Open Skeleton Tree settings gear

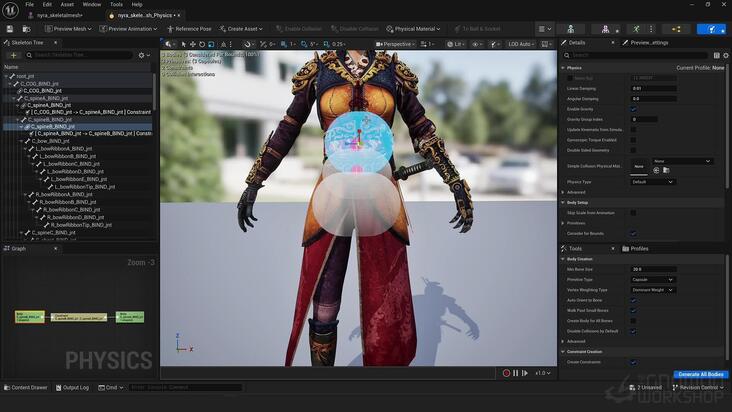pos(142,55)
